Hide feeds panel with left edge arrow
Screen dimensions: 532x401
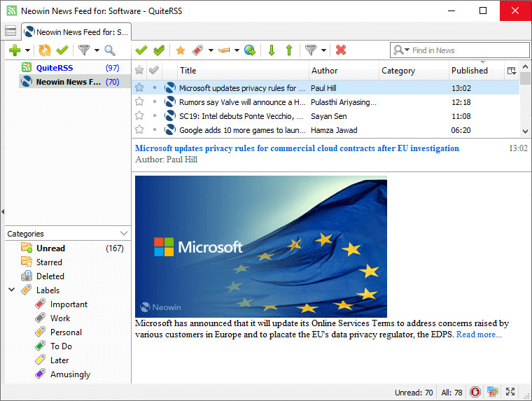pos(3,211)
